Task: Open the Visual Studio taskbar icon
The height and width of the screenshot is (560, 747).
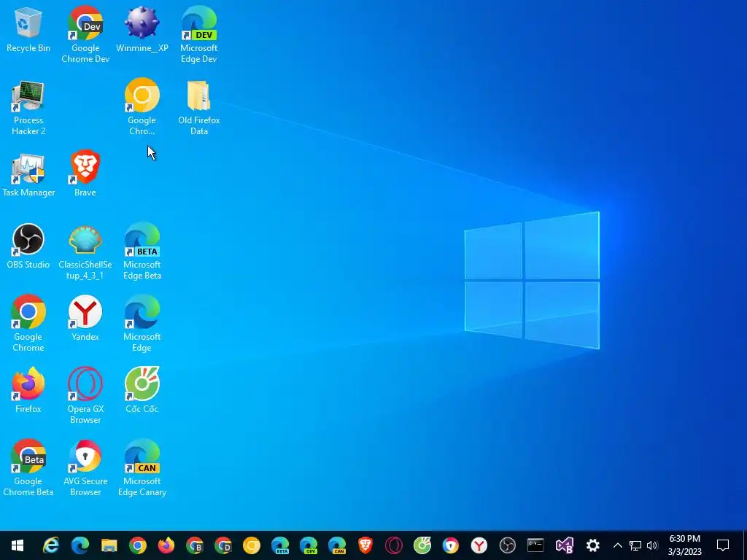Action: [x=565, y=545]
